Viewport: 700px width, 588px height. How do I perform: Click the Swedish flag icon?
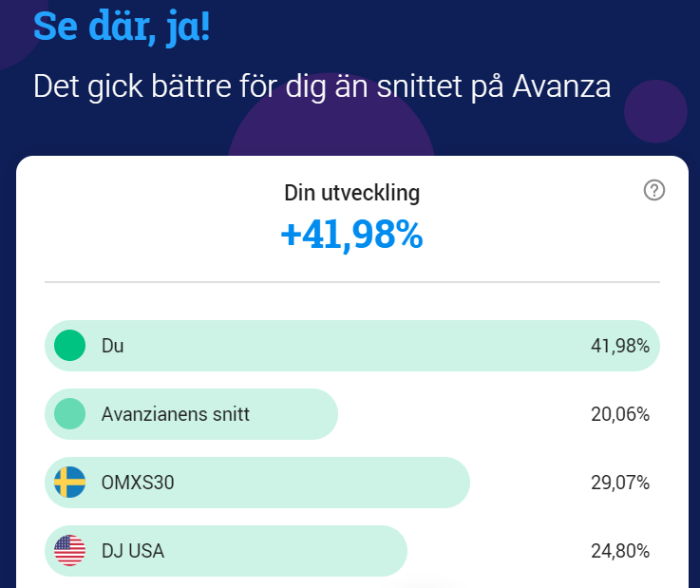70,483
